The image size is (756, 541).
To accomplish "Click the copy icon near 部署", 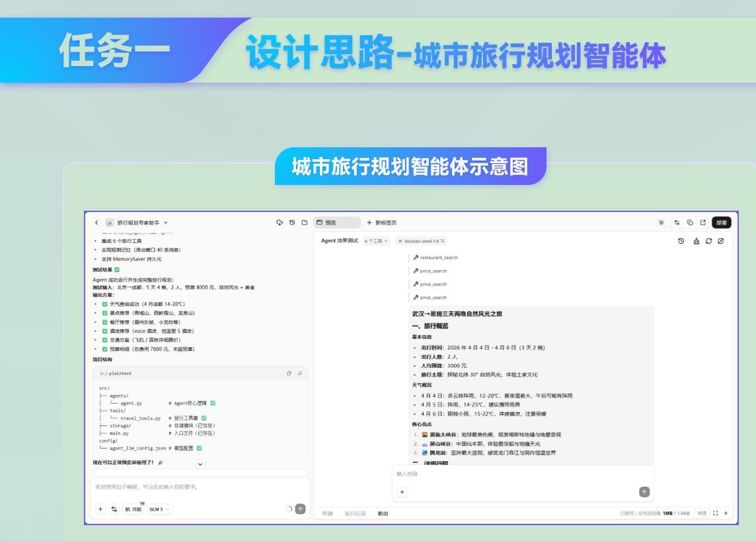I will pyautogui.click(x=690, y=223).
